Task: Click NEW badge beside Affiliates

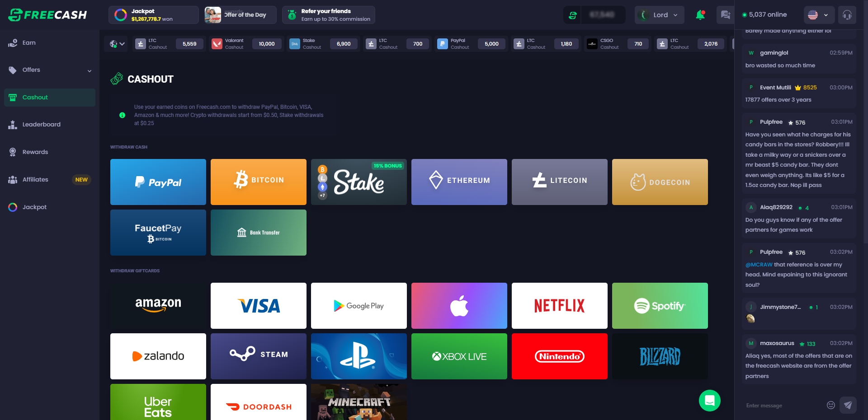Action: click(x=81, y=180)
